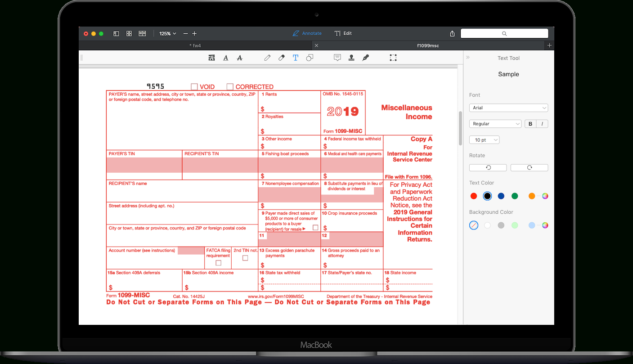Check the VOID checkbox

click(x=194, y=86)
